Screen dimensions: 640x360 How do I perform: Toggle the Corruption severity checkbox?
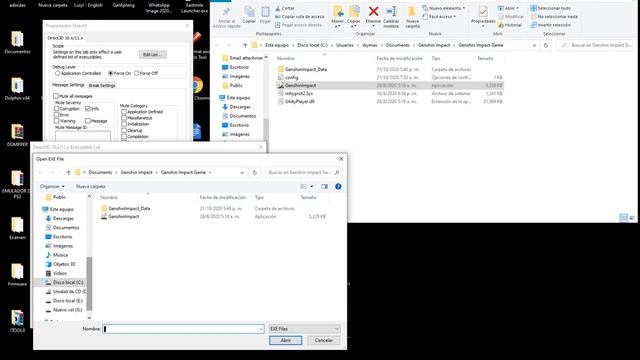56,109
